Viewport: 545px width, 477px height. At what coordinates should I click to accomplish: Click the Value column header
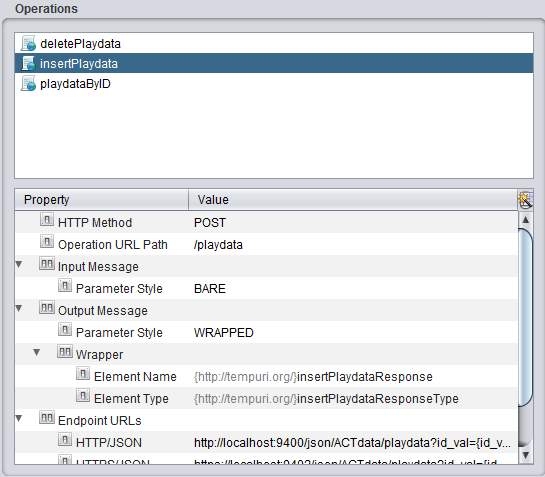353,200
